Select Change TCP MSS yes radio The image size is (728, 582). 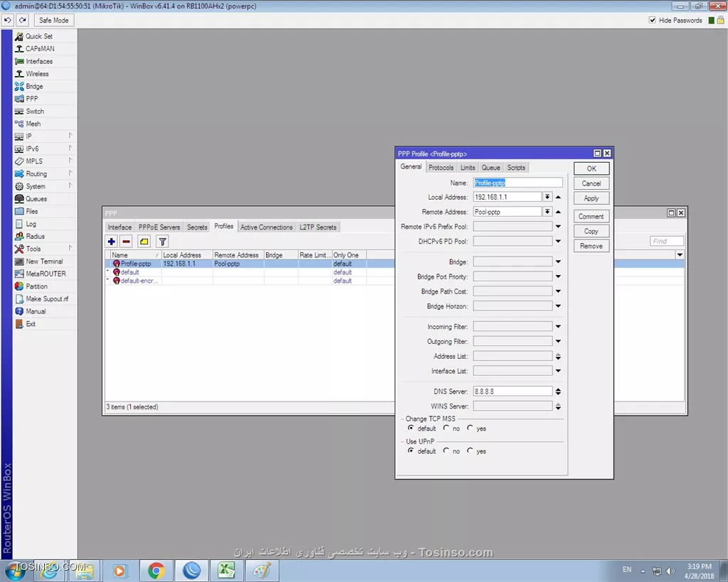click(471, 428)
